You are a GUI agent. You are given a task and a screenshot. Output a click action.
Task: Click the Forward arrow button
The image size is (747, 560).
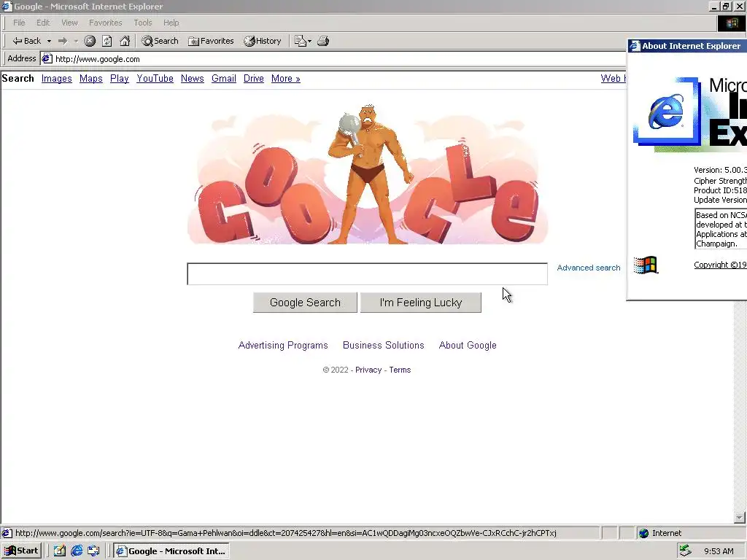63,41
